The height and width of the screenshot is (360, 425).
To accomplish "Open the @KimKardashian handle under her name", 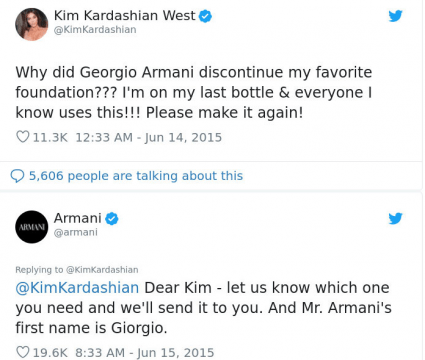I will coord(95,30).
